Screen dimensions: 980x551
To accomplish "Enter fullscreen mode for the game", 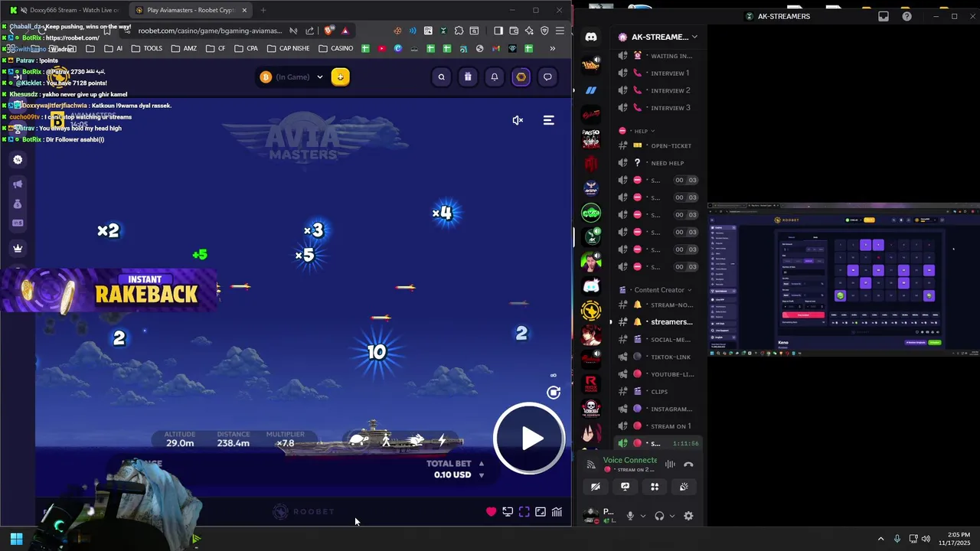I will (x=524, y=512).
